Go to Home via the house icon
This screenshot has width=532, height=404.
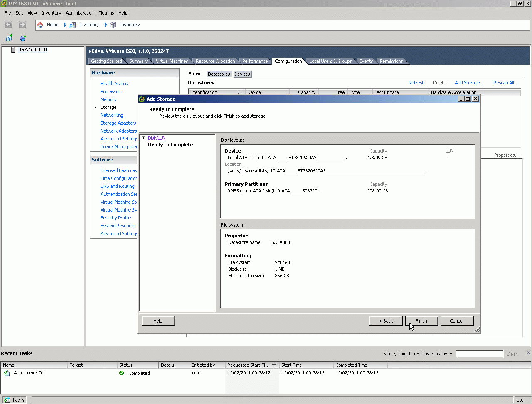click(40, 25)
